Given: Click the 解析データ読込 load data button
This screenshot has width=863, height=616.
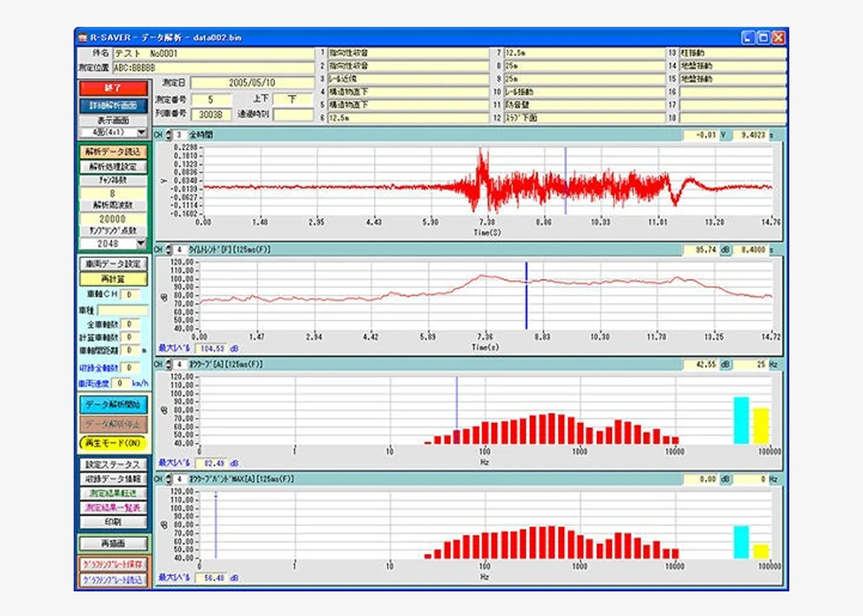Looking at the screenshot, I should 113,152.
